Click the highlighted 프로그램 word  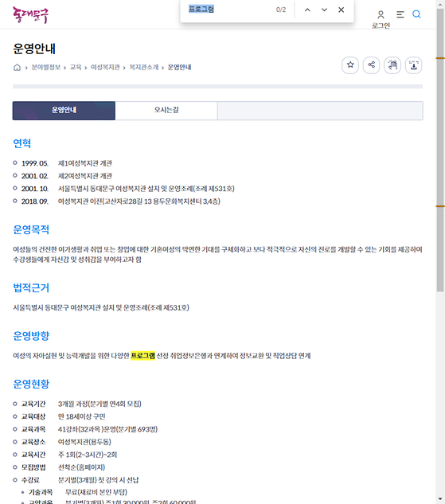click(x=142, y=356)
